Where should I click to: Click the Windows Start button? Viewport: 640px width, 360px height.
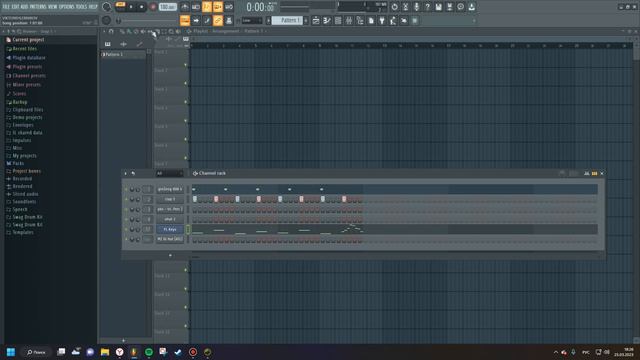click(x=11, y=352)
